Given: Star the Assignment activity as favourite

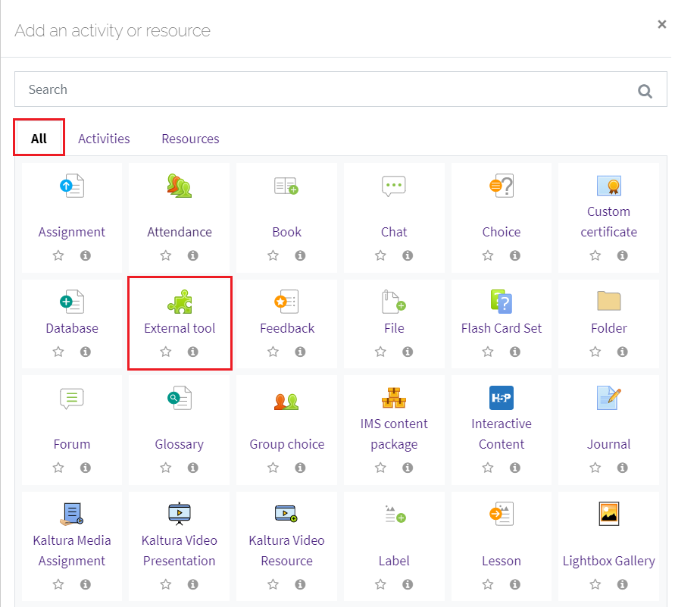Looking at the screenshot, I should (x=58, y=255).
